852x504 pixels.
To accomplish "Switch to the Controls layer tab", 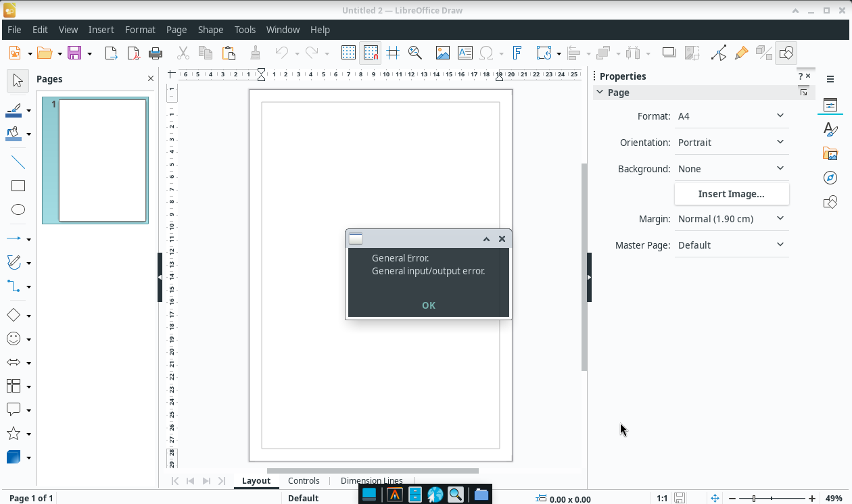I will pyautogui.click(x=304, y=481).
